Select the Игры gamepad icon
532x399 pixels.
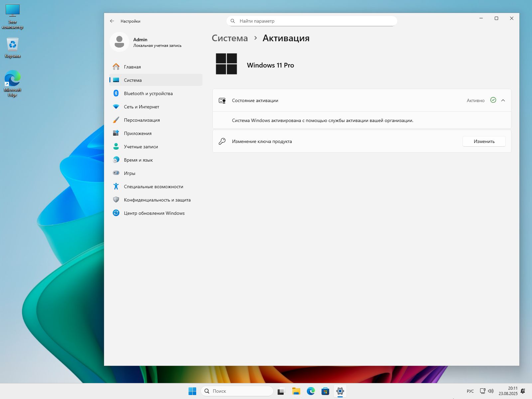point(116,173)
